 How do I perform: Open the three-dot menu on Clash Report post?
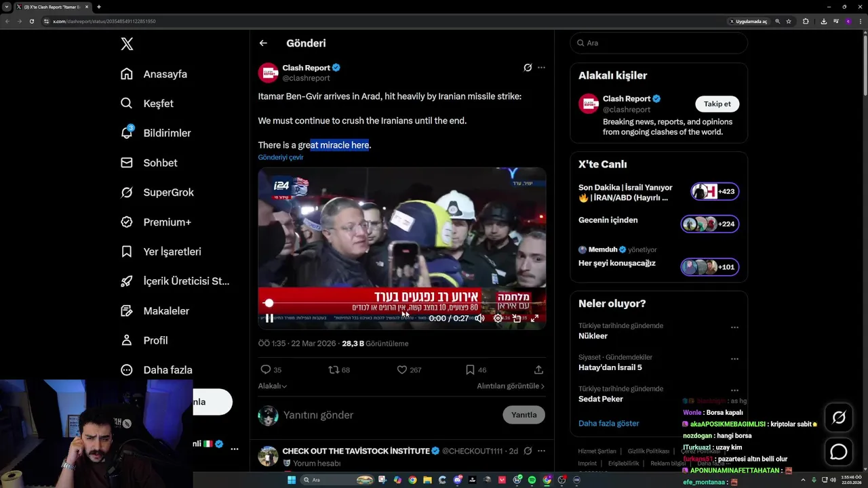(x=541, y=68)
